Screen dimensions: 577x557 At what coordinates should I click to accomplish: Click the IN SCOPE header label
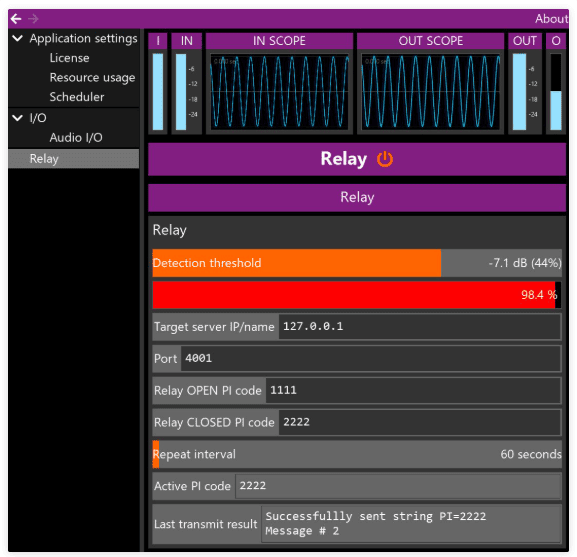pyautogui.click(x=279, y=41)
